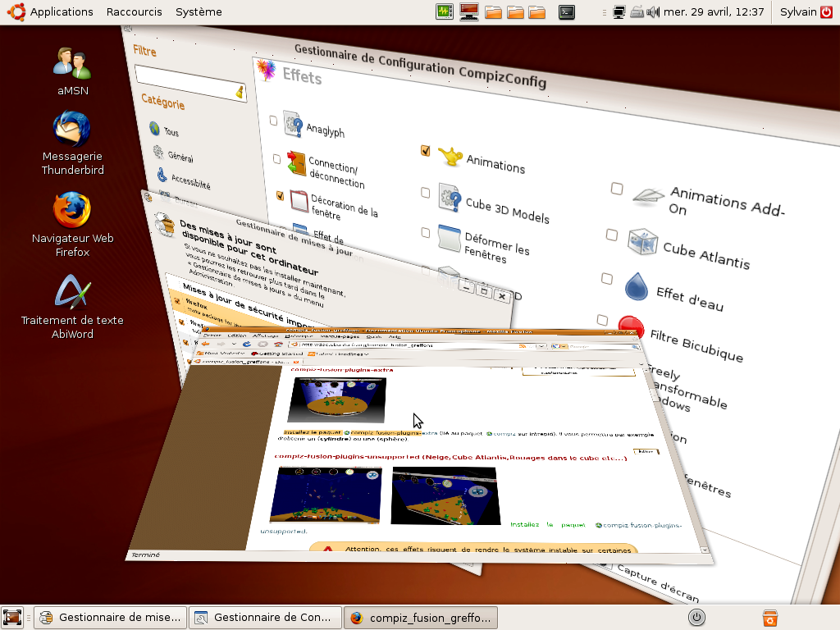Screen dimensions: 840x630
Task: Open the trash in bottom panel
Action: coord(769,618)
